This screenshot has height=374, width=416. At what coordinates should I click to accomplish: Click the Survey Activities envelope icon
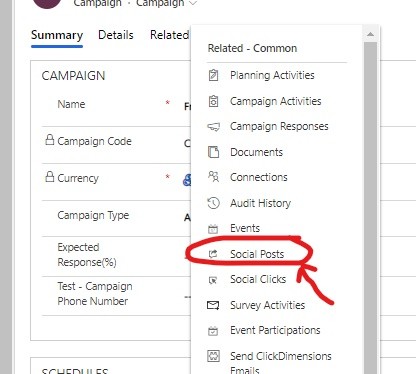213,305
